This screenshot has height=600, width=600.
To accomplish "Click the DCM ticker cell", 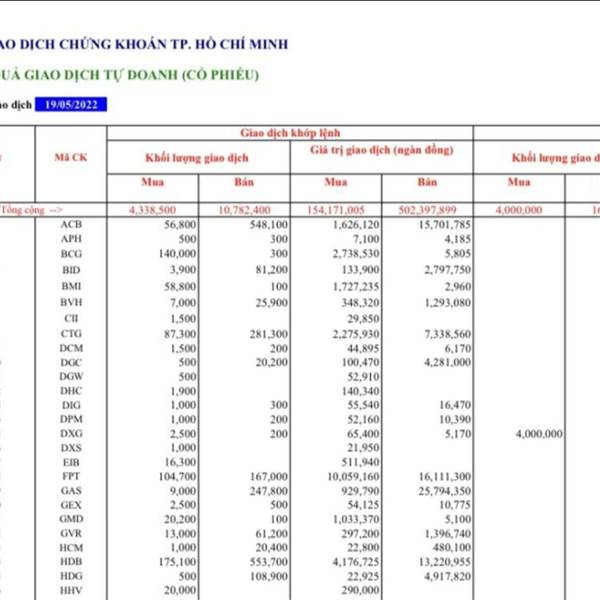I will click(71, 348).
